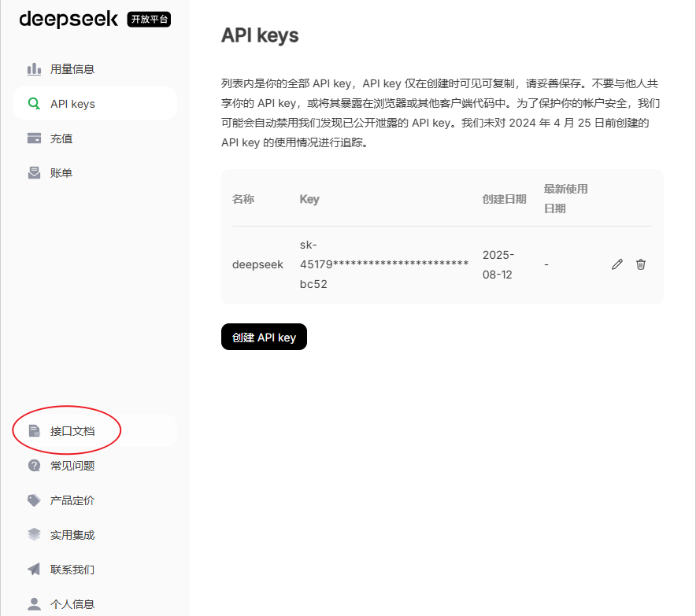Click the Key column header
Image resolution: width=696 pixels, height=616 pixels.
pyautogui.click(x=309, y=199)
